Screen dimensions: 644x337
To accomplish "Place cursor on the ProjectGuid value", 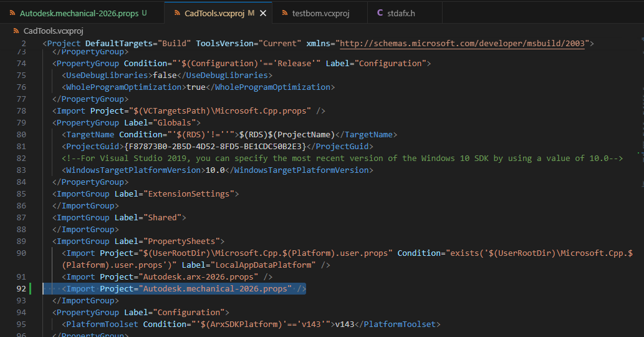I will 214,146.
